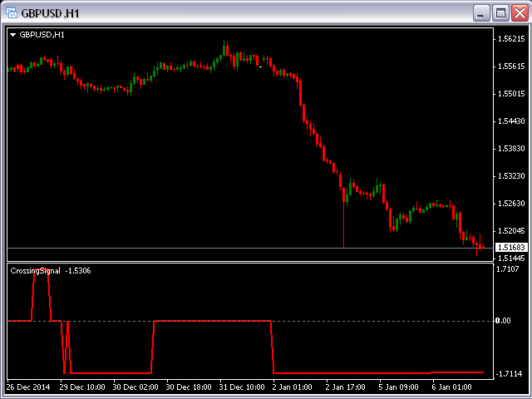The width and height of the screenshot is (532, 399).
Task: Click the 31 Dec 10:00 time label
Action: point(242,387)
